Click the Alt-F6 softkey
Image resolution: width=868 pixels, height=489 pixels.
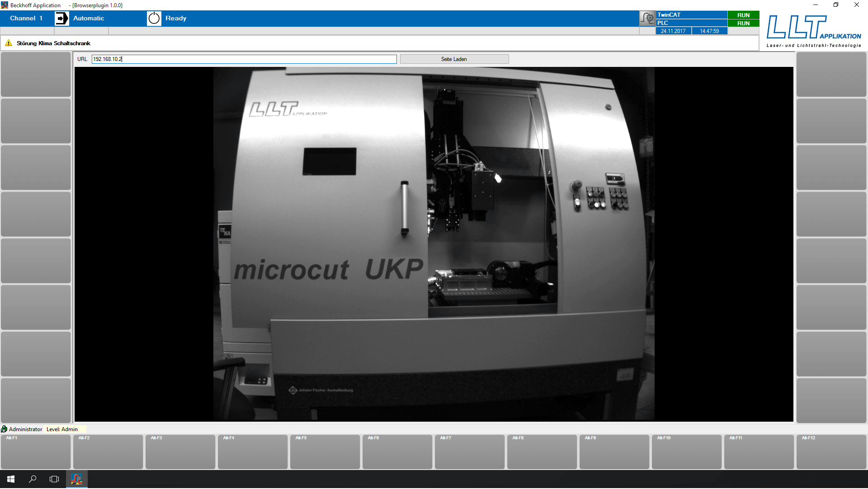(397, 452)
